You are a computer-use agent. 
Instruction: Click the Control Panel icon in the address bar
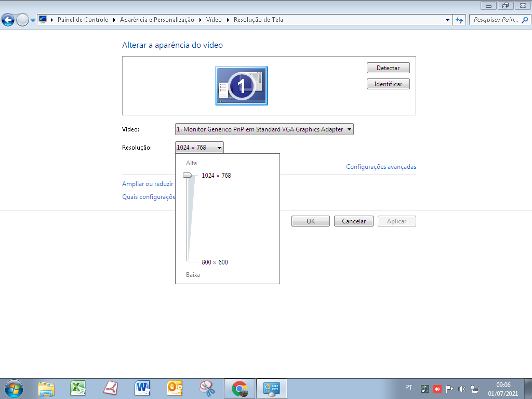pos(43,20)
